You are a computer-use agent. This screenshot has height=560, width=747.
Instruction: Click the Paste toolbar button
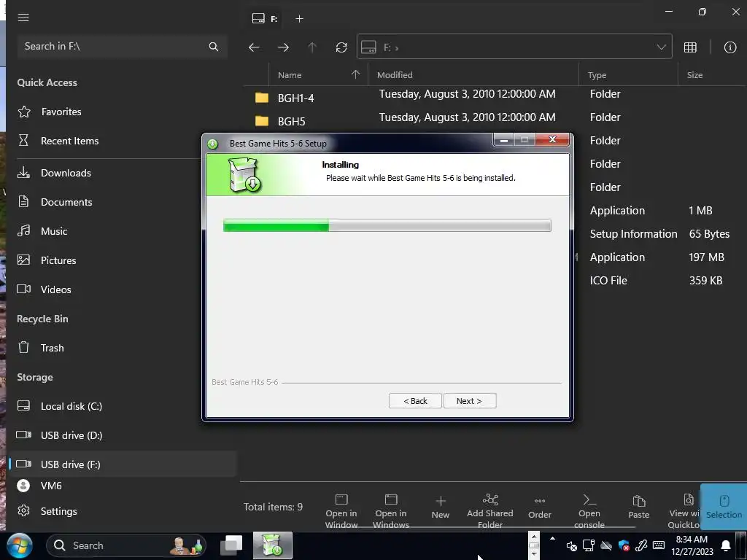point(639,507)
